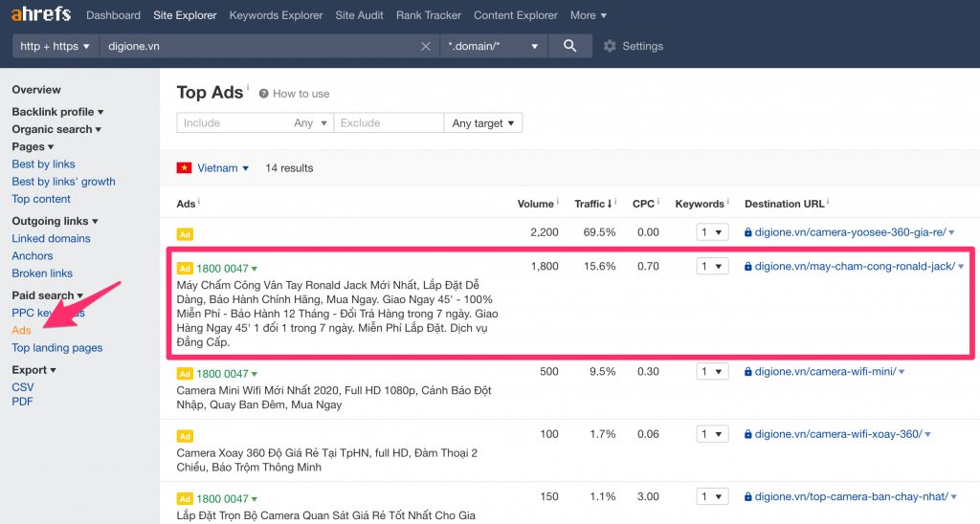Open Linked domains report
Image resolution: width=980 pixels, height=524 pixels.
(52, 239)
